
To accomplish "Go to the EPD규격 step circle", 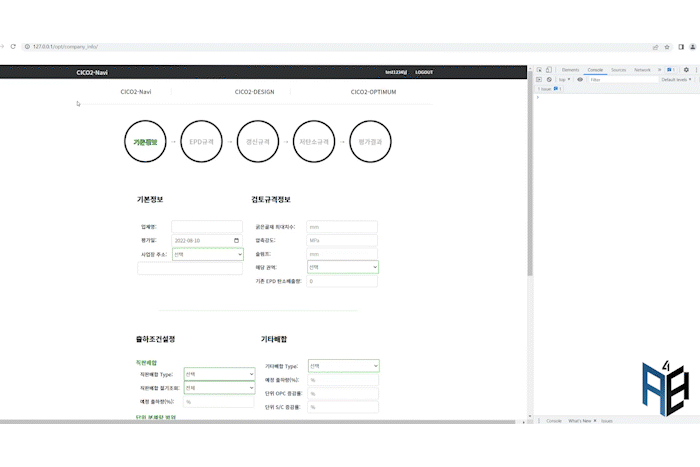I will pyautogui.click(x=201, y=142).
